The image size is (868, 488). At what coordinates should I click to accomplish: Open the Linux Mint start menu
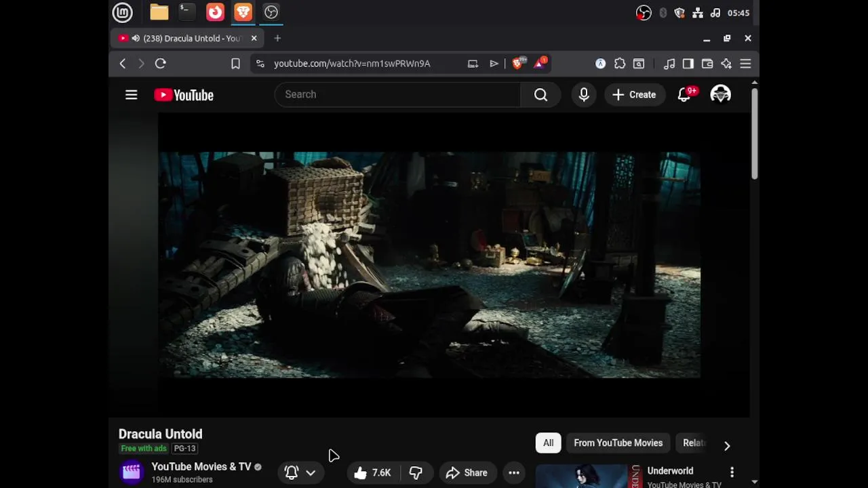(123, 12)
